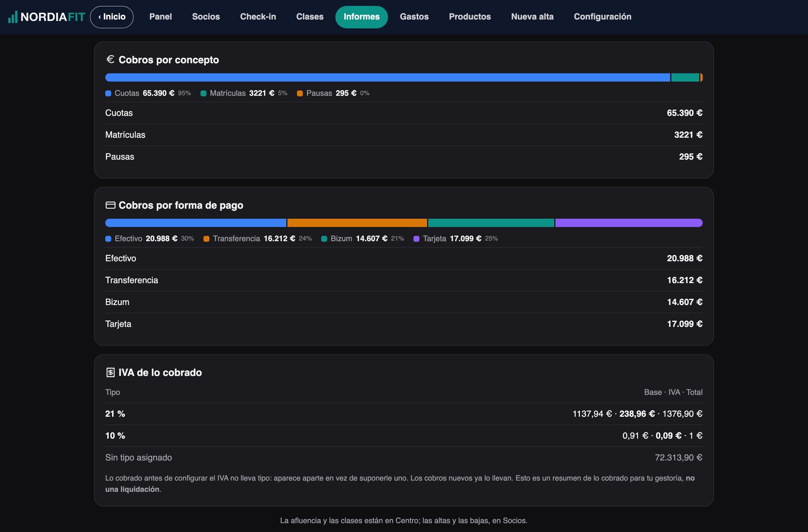This screenshot has height=532, width=808.
Task: Click the receipt icon beside IVA de lo cobrado
Action: pos(110,372)
